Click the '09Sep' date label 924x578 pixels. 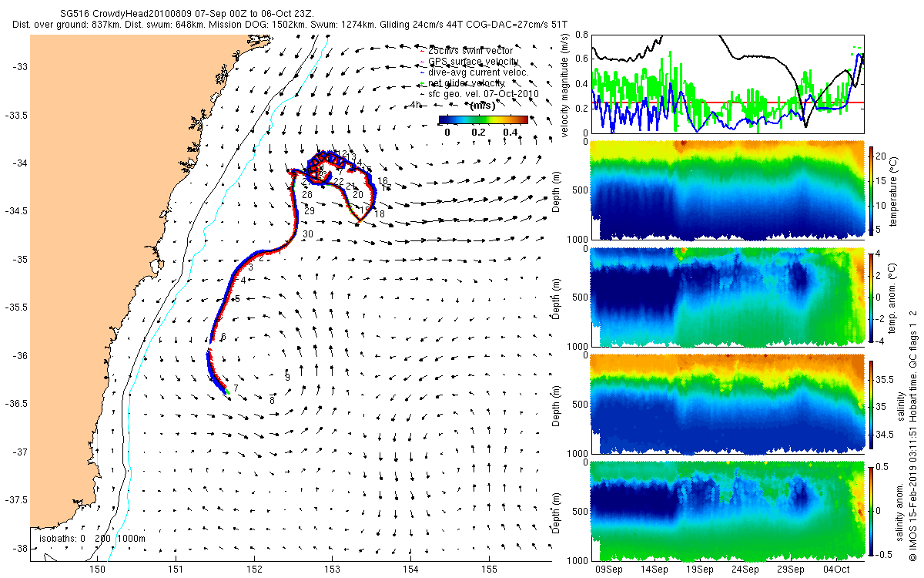pyautogui.click(x=610, y=570)
